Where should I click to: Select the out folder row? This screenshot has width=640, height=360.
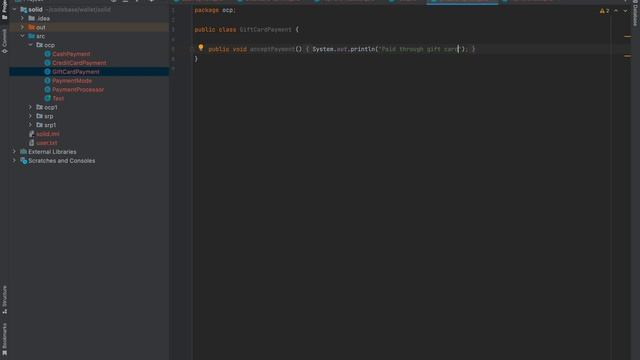(x=89, y=27)
